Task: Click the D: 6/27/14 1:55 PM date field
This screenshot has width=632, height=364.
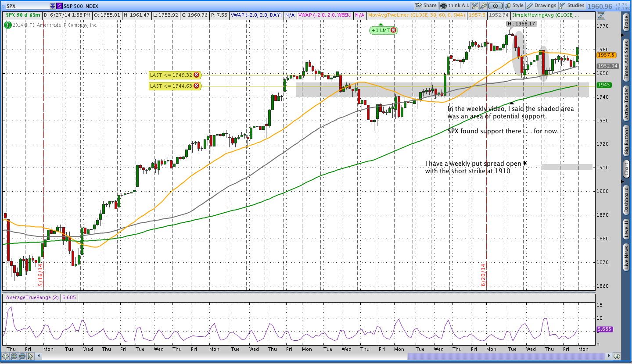Action: pyautogui.click(x=67, y=15)
